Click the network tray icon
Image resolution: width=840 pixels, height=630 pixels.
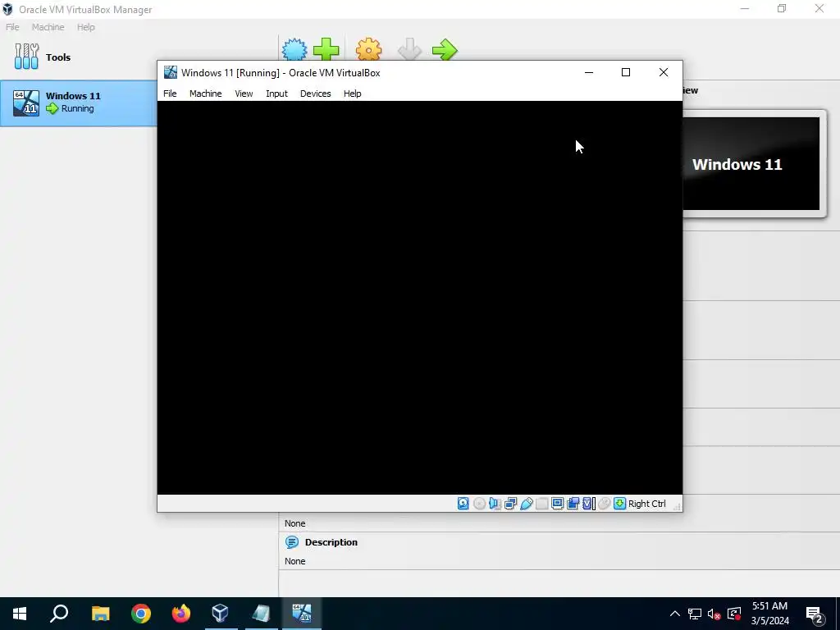click(x=695, y=614)
